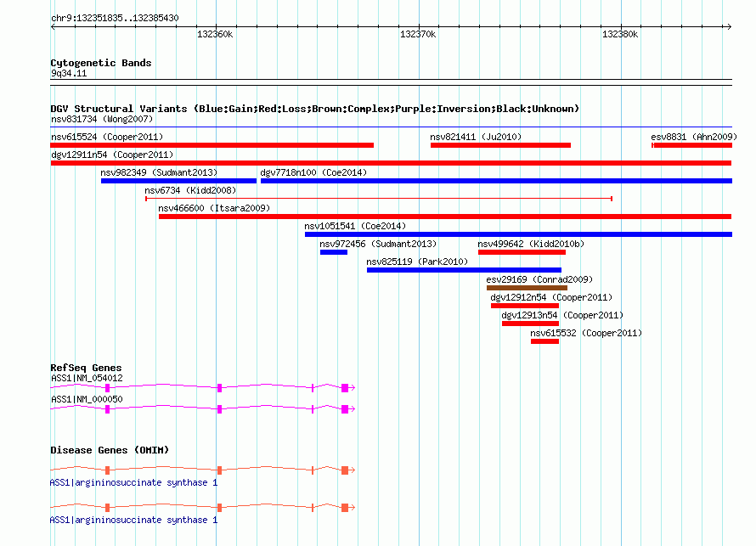Click the Cytogenetic Bands track title
The width and height of the screenshot is (756, 546).
tap(101, 63)
